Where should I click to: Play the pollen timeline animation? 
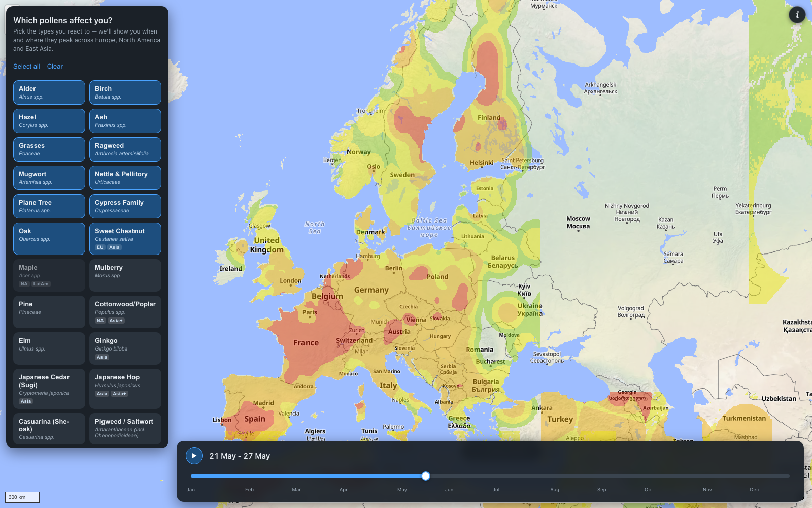(194, 456)
